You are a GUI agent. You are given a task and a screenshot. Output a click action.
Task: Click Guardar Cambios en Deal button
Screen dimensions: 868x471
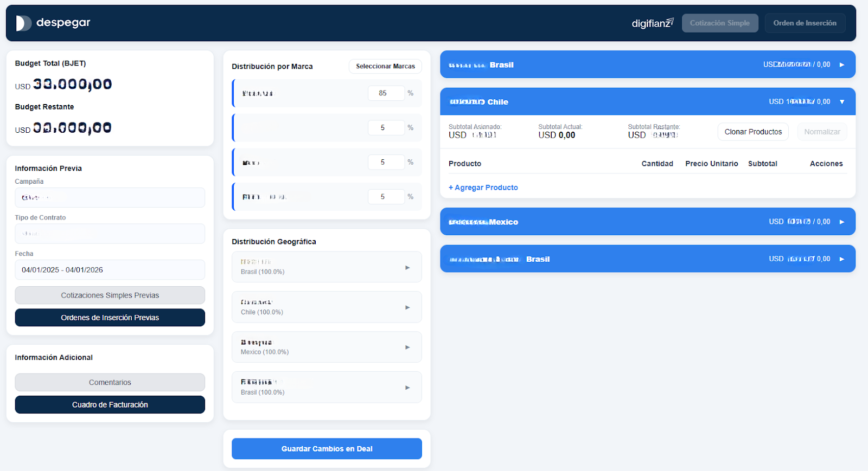[x=327, y=449]
